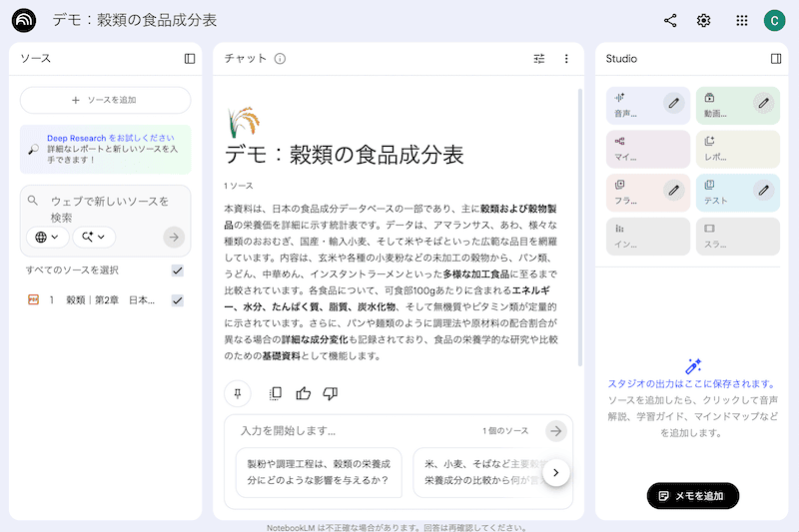Copy the summary with the copy icon

(276, 393)
